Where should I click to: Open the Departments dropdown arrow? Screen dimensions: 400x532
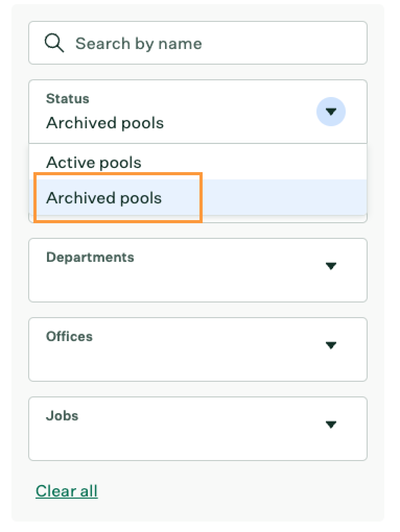click(x=331, y=265)
